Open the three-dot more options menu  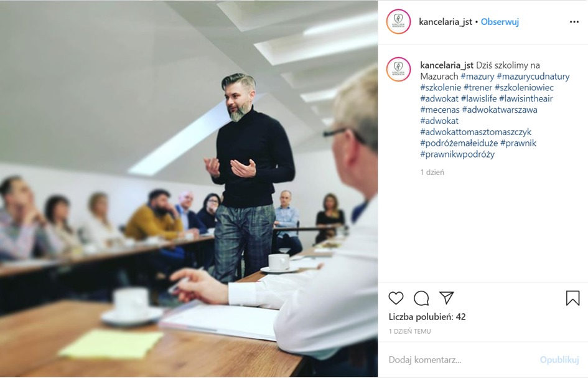pos(574,22)
